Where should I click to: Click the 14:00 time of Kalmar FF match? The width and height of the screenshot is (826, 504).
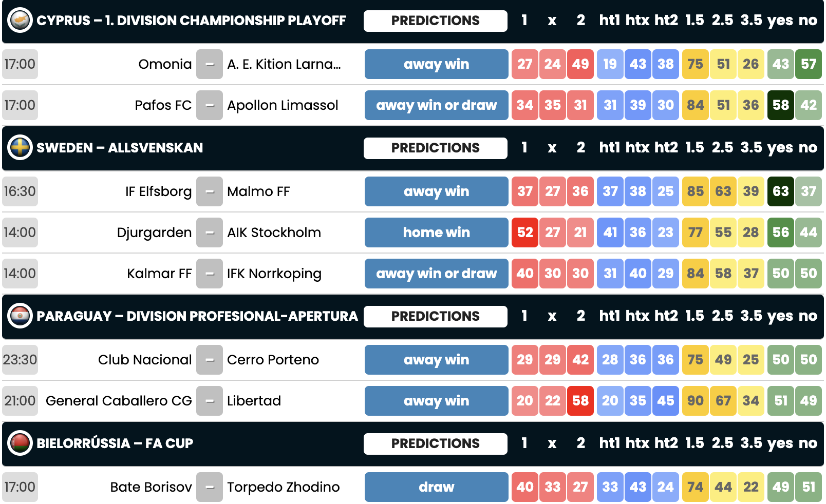point(20,274)
